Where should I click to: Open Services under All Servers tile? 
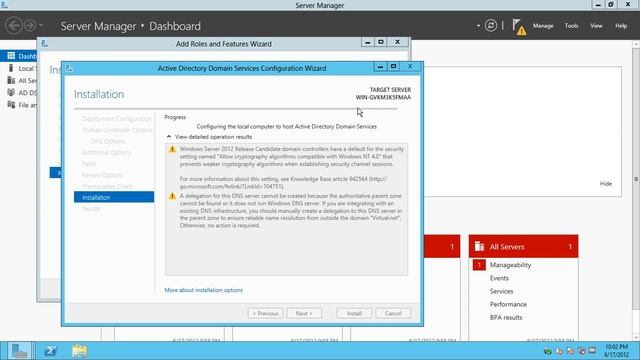(501, 291)
